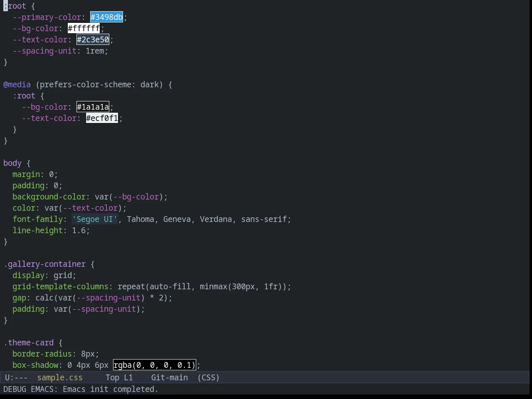Click the (CSS) major mode indicator
The width and height of the screenshot is (532, 399).
coord(209,377)
